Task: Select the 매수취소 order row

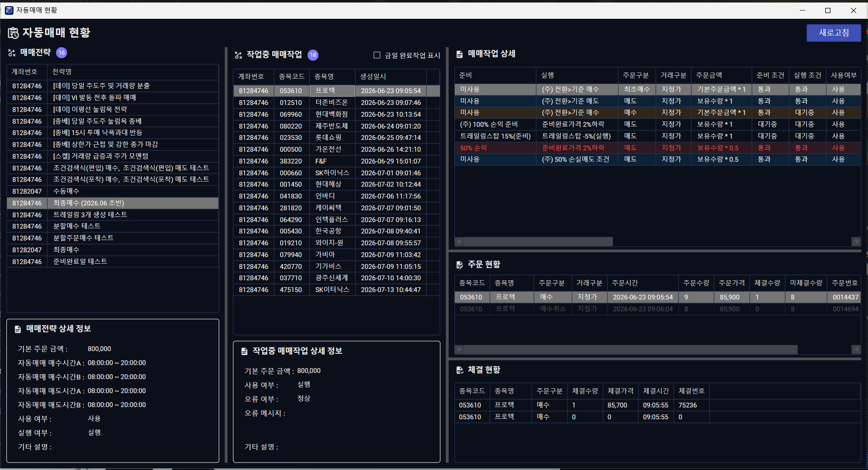Action: click(x=657, y=309)
